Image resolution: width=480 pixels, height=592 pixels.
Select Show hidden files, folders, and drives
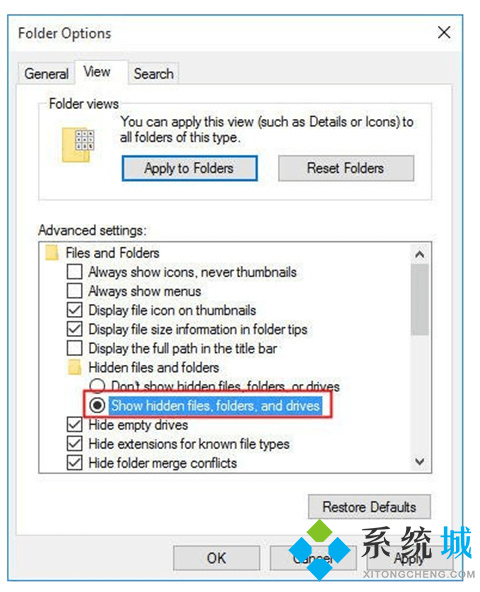click(x=97, y=405)
